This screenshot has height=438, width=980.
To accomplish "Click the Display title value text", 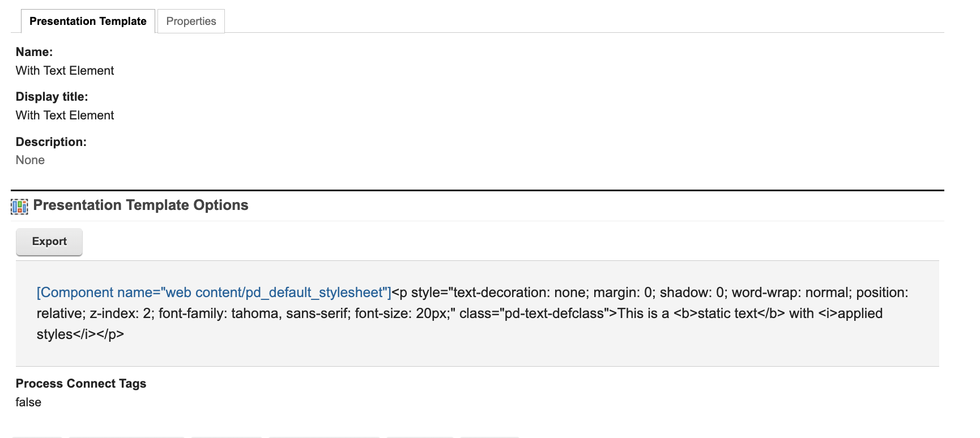I will 65,115.
